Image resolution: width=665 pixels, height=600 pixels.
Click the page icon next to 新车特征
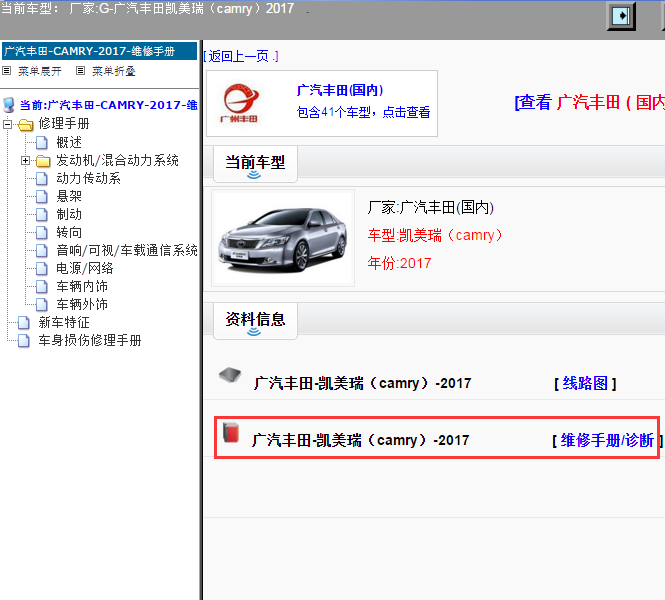tap(24, 322)
